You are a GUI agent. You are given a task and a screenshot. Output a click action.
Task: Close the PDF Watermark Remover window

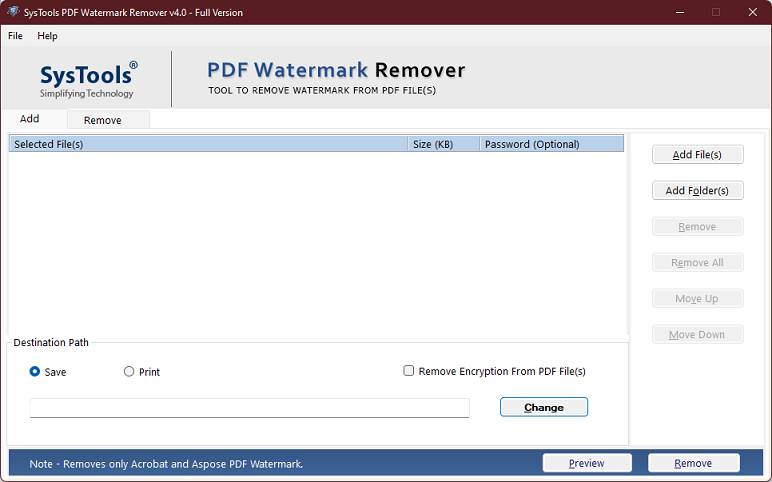coord(752,12)
